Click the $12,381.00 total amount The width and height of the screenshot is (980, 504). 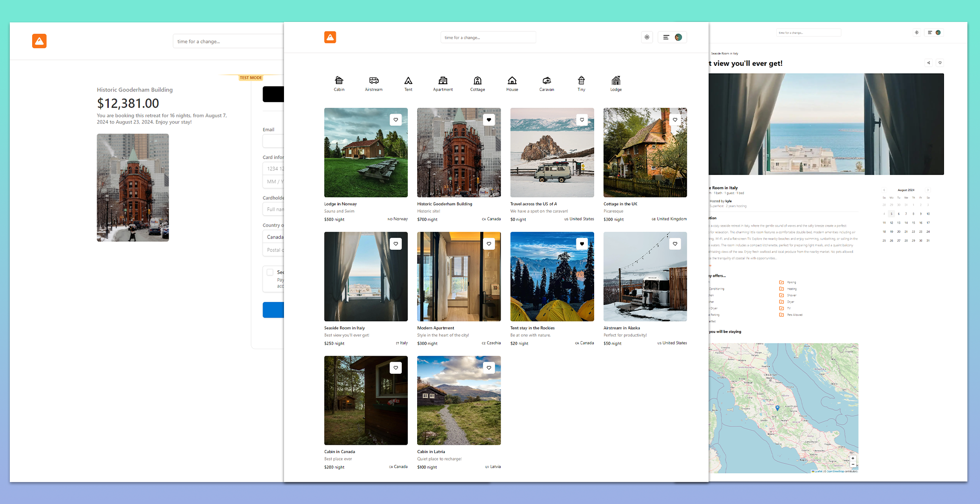(x=128, y=103)
